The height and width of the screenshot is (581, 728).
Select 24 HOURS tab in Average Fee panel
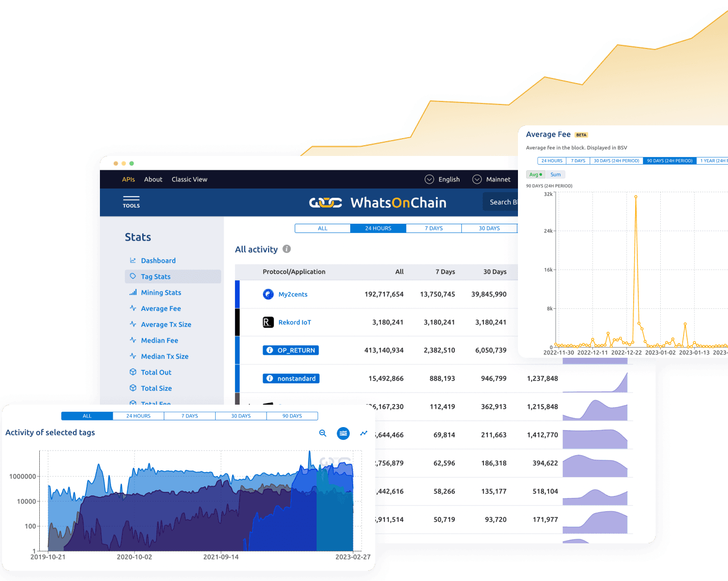[x=552, y=161]
